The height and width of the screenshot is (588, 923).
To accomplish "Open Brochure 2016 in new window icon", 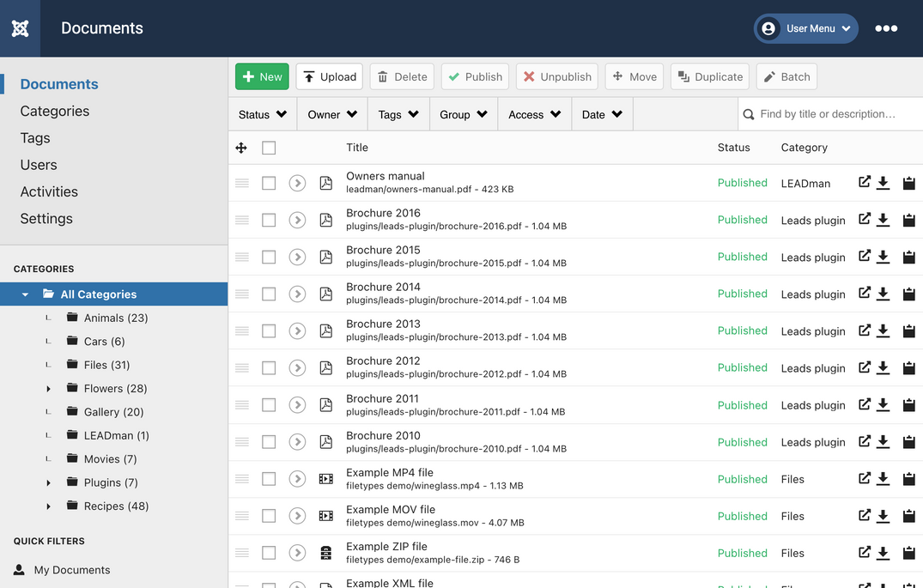I will click(865, 220).
